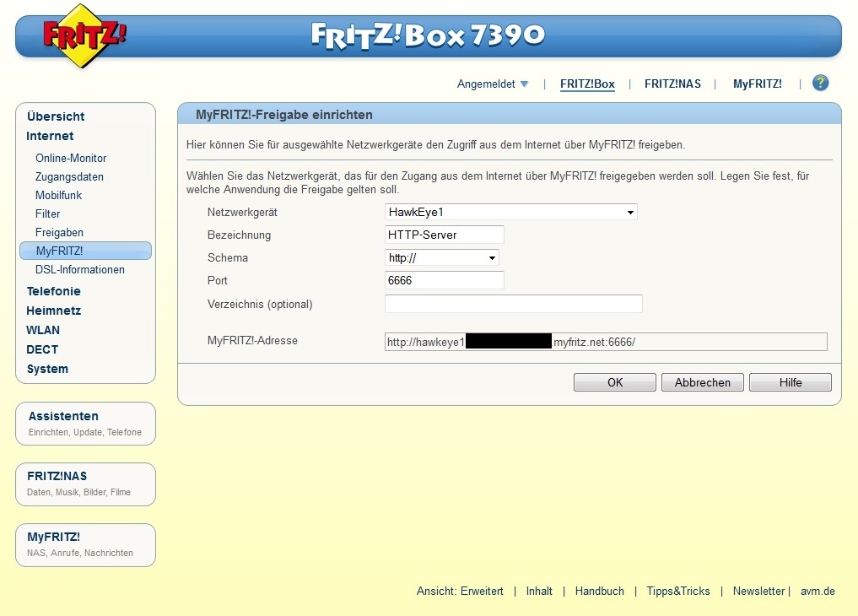This screenshot has width=858, height=616.
Task: Expand the Angemeldet dropdown arrow
Action: pos(524,84)
